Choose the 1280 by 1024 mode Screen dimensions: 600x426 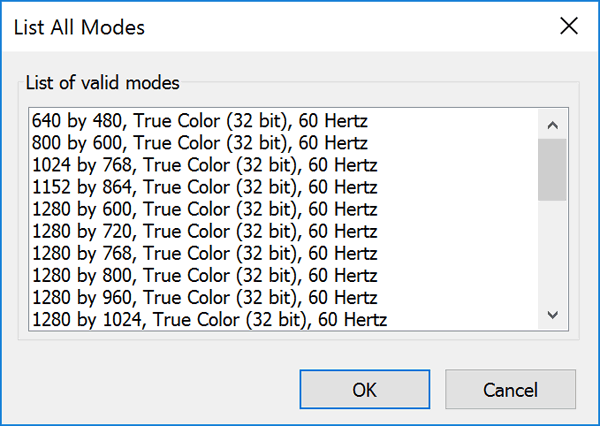point(208,319)
